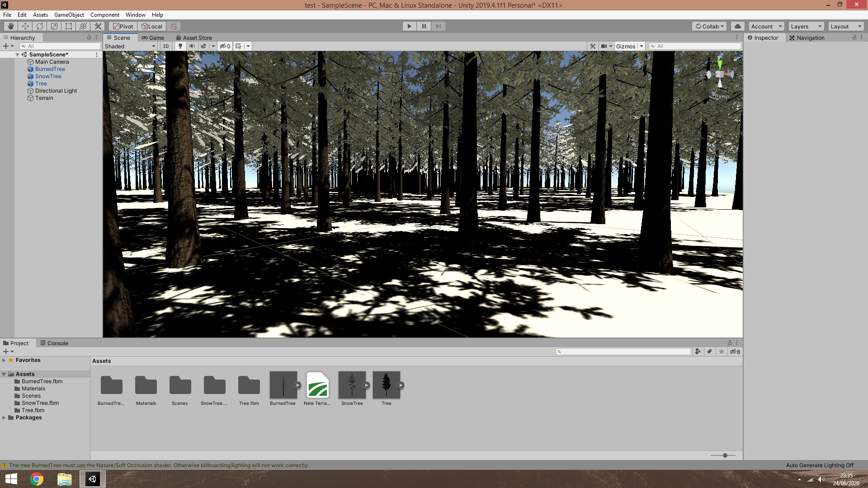The image size is (868, 488).
Task: Click the Project search input field
Action: (x=623, y=352)
